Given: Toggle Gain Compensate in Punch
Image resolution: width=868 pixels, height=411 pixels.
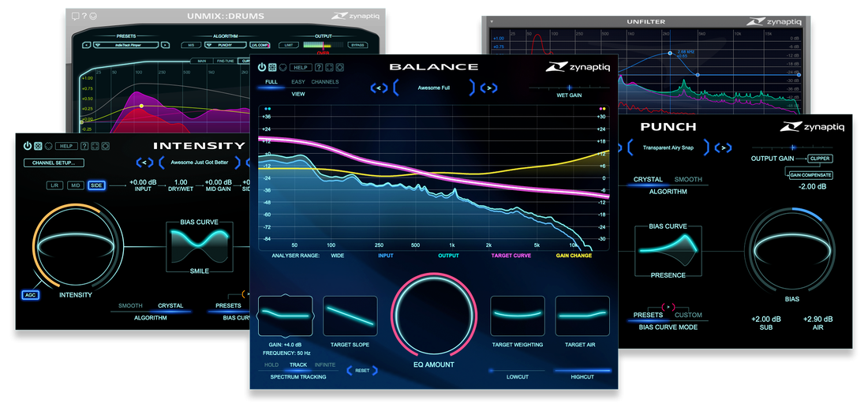Looking at the screenshot, I should click(810, 175).
